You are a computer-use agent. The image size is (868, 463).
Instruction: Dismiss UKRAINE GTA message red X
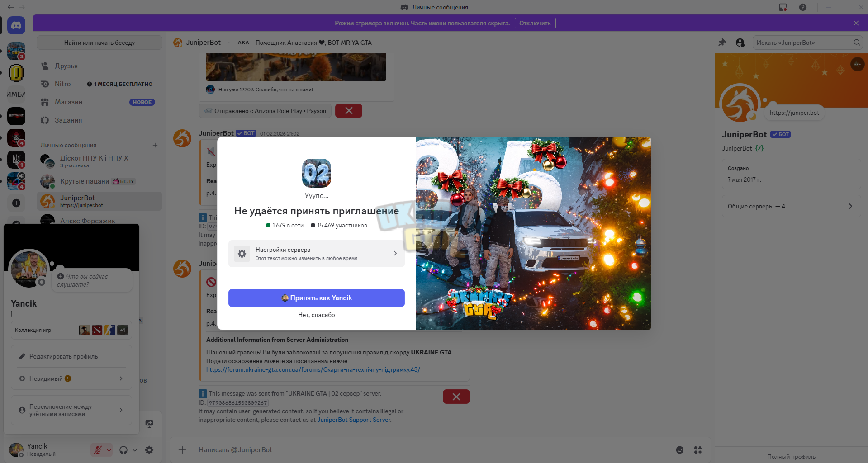456,397
